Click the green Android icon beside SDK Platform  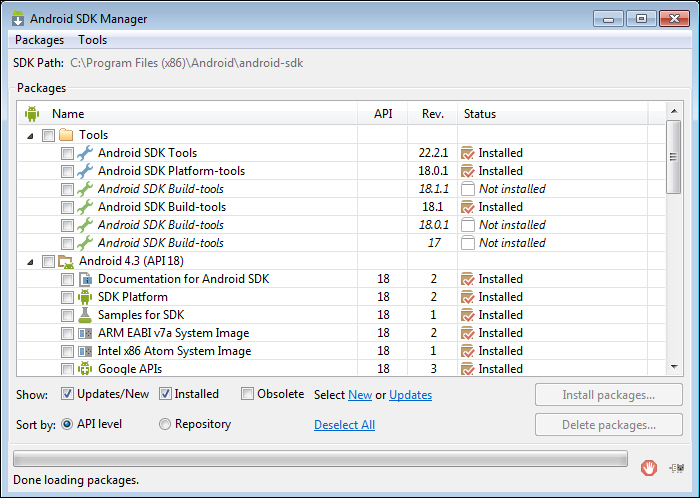pyautogui.click(x=85, y=297)
